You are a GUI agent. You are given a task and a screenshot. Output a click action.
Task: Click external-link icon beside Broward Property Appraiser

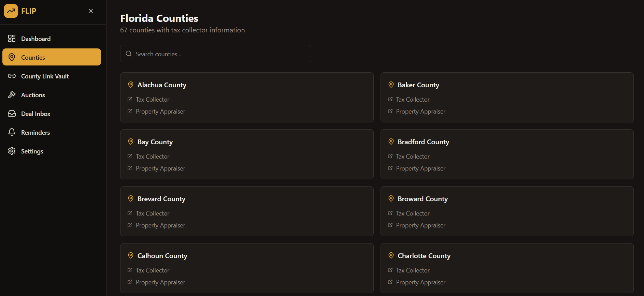pos(390,225)
